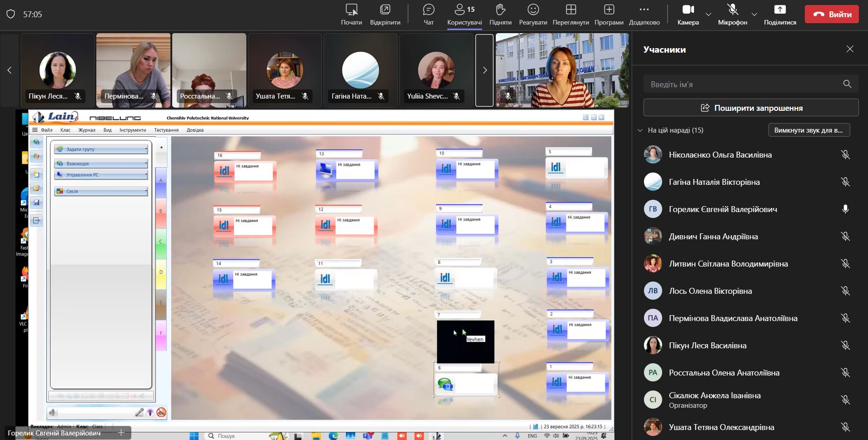Image resolution: width=868 pixels, height=440 pixels.
Task: Unmute using the Мікрофон toggle
Action: pos(732,10)
